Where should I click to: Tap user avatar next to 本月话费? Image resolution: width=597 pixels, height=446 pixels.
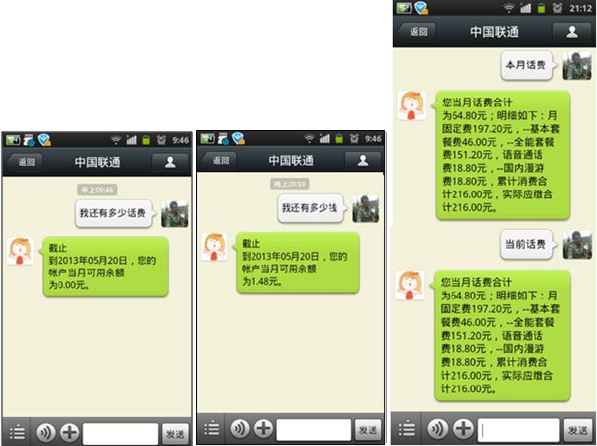[x=577, y=66]
